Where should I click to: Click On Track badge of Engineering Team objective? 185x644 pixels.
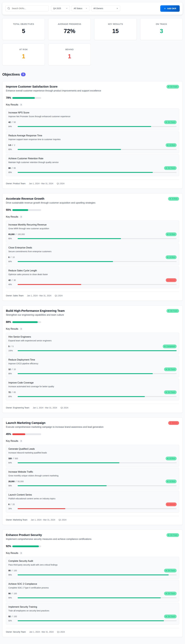tap(173, 311)
